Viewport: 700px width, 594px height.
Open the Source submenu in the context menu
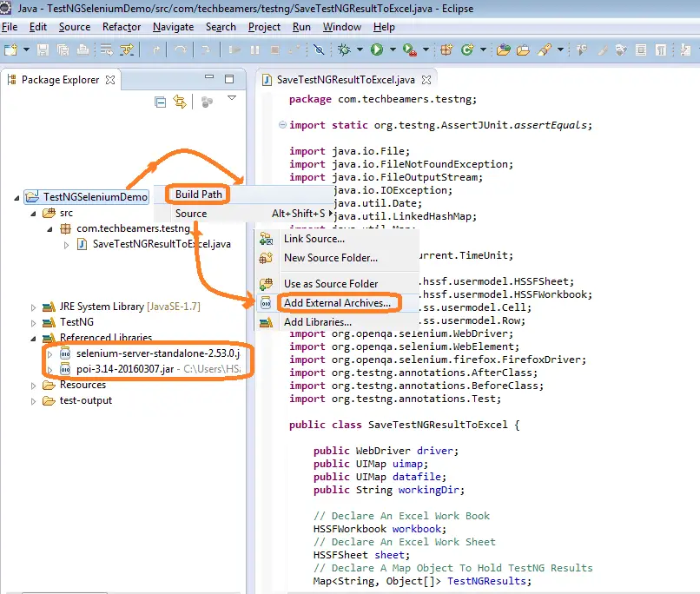[x=191, y=213]
